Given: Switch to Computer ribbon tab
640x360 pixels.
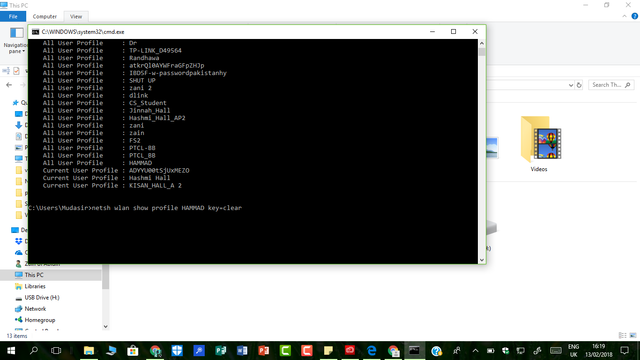Looking at the screenshot, I should click(44, 17).
